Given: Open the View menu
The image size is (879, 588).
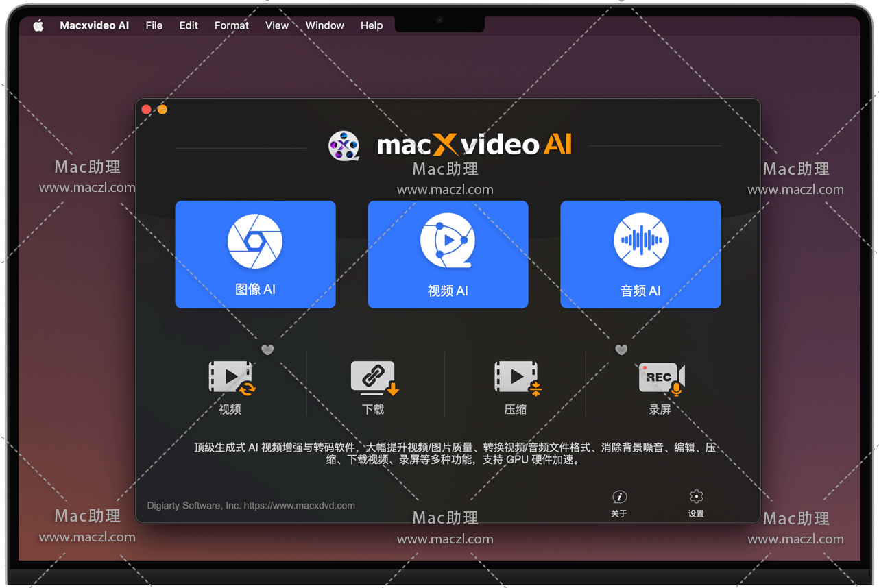Looking at the screenshot, I should (277, 25).
